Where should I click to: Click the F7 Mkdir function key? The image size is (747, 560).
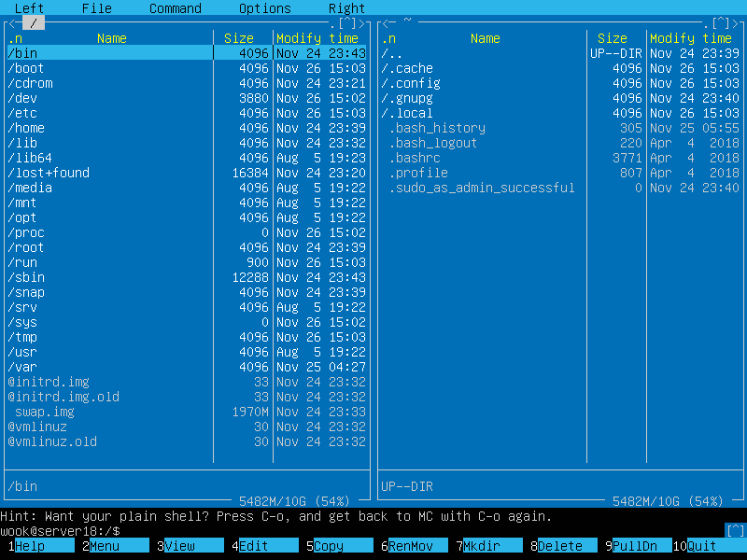click(493, 546)
